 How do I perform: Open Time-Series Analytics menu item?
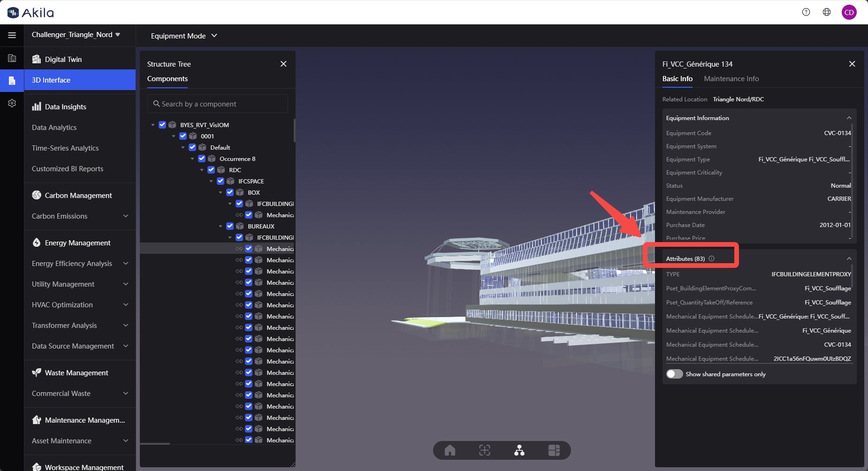[80, 148]
